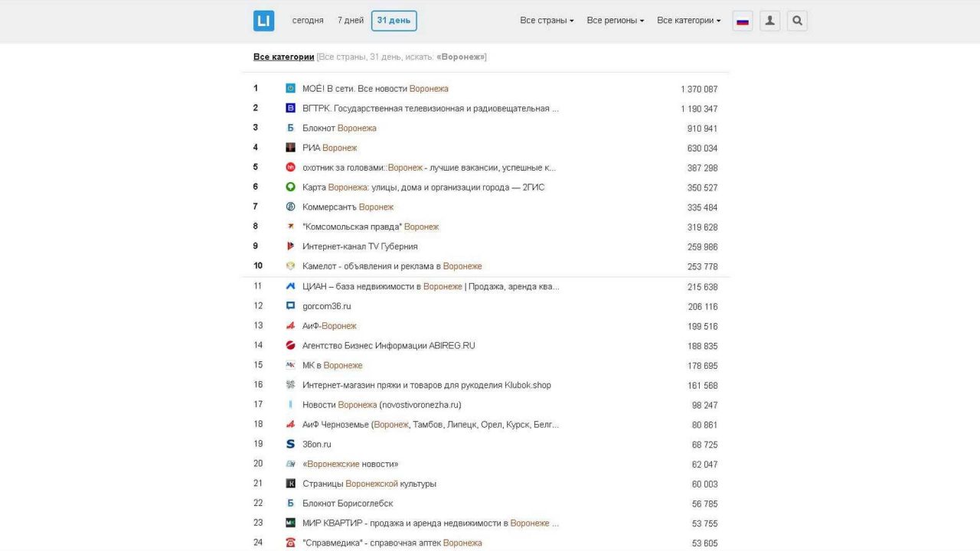Image resolution: width=980 pixels, height=551 pixels.
Task: Click the gorcom36.ru favicon
Action: pos(290,306)
